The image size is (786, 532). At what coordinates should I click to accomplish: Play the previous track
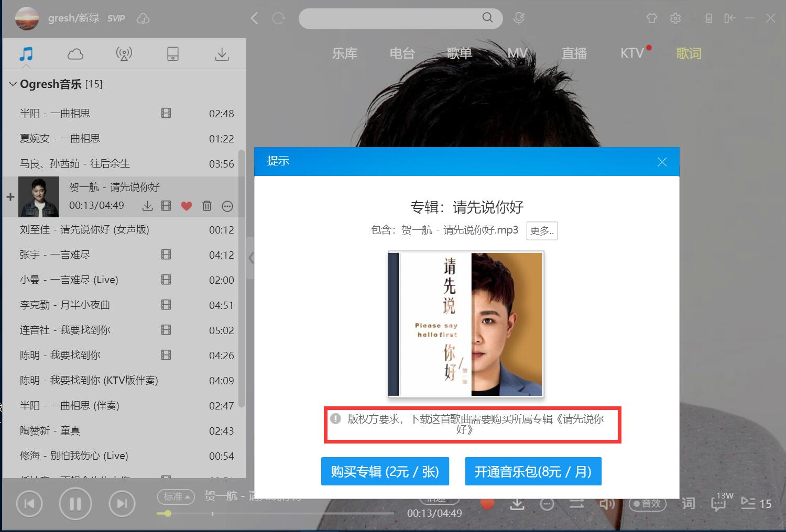[x=29, y=504]
